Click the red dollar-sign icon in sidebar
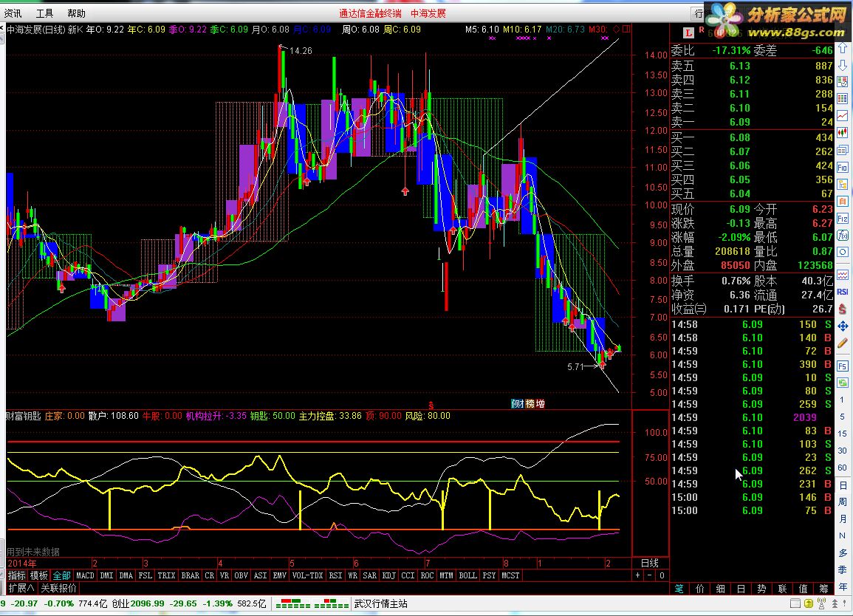The image size is (853, 616). coord(843,309)
